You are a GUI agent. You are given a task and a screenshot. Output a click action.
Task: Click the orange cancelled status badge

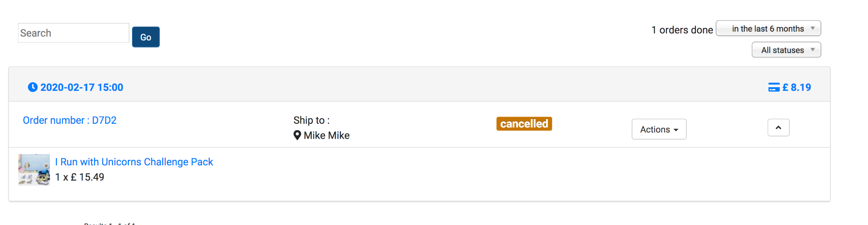point(524,123)
